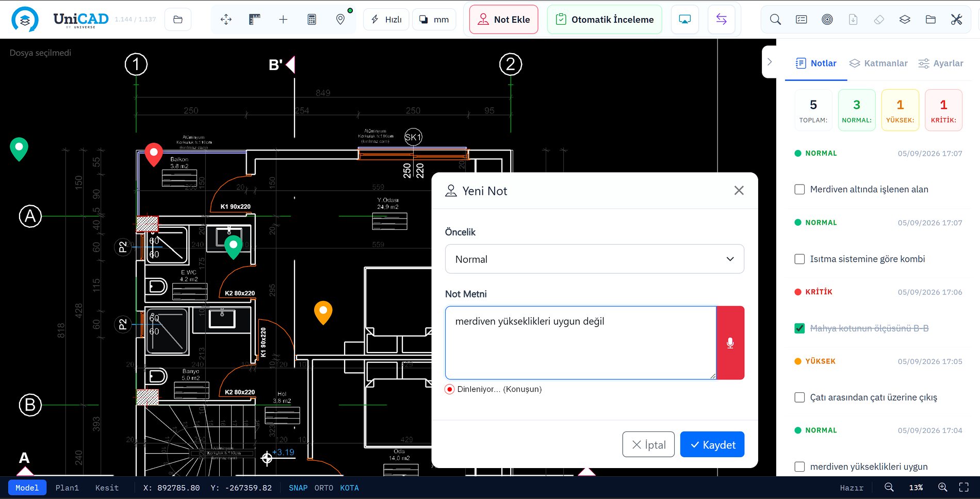Viewport: 980px width, 499px height.
Task: Toggle fullscreen in the status bar
Action: click(x=964, y=488)
